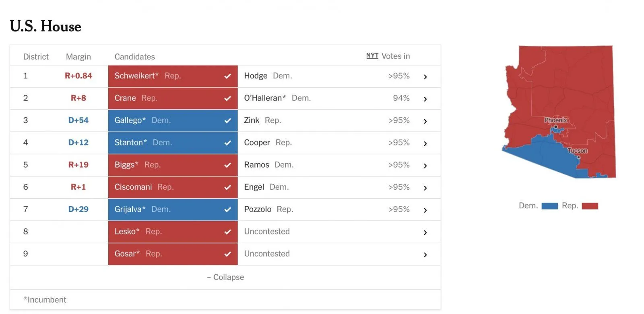Screen dimensions: 644x314
Task: Click the winner checkmark beside Gallego
Action: pos(227,121)
